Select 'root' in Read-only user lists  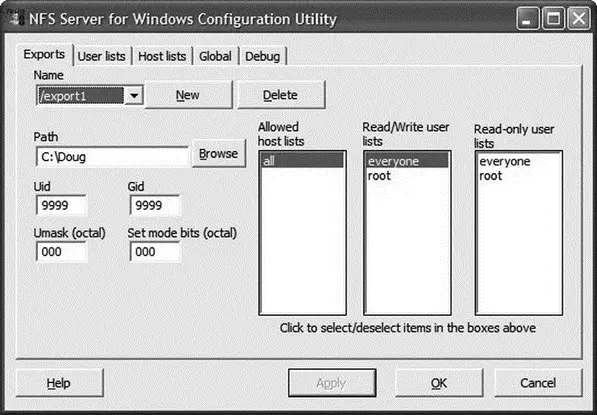click(x=519, y=176)
